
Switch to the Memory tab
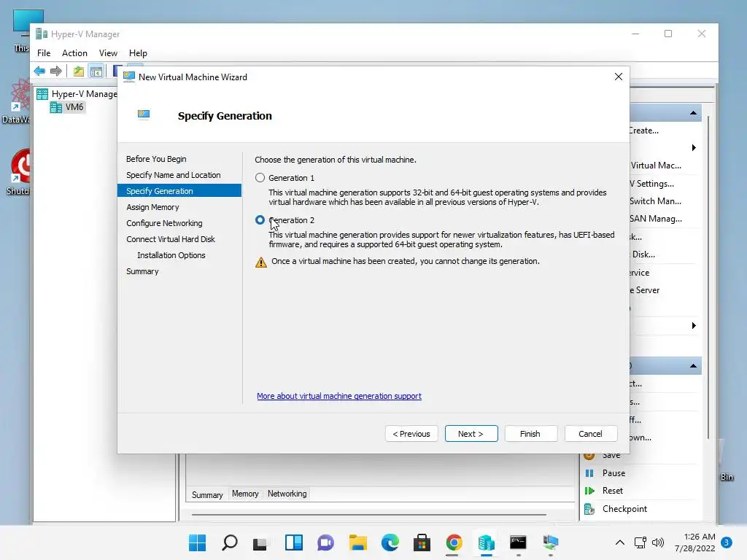pos(245,494)
